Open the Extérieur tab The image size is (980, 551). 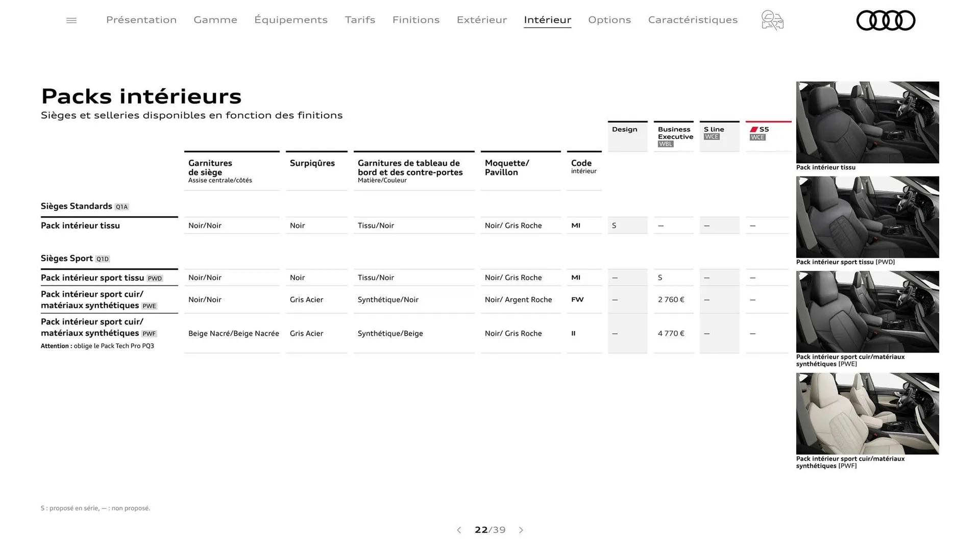point(482,20)
